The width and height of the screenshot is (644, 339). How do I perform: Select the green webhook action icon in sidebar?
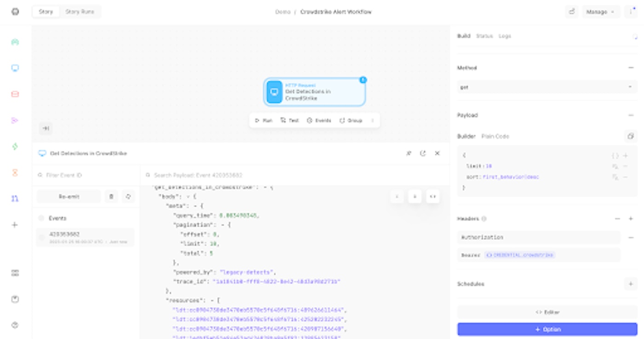click(x=15, y=42)
